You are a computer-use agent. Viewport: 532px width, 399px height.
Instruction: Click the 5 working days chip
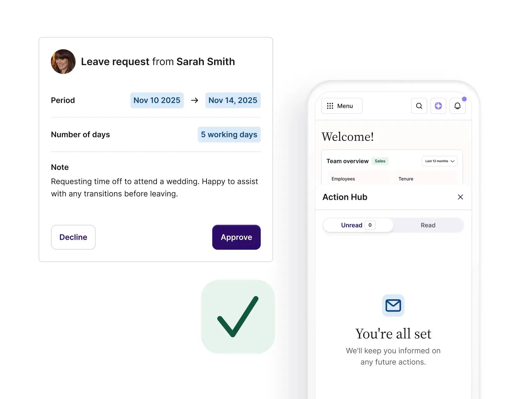[229, 134]
